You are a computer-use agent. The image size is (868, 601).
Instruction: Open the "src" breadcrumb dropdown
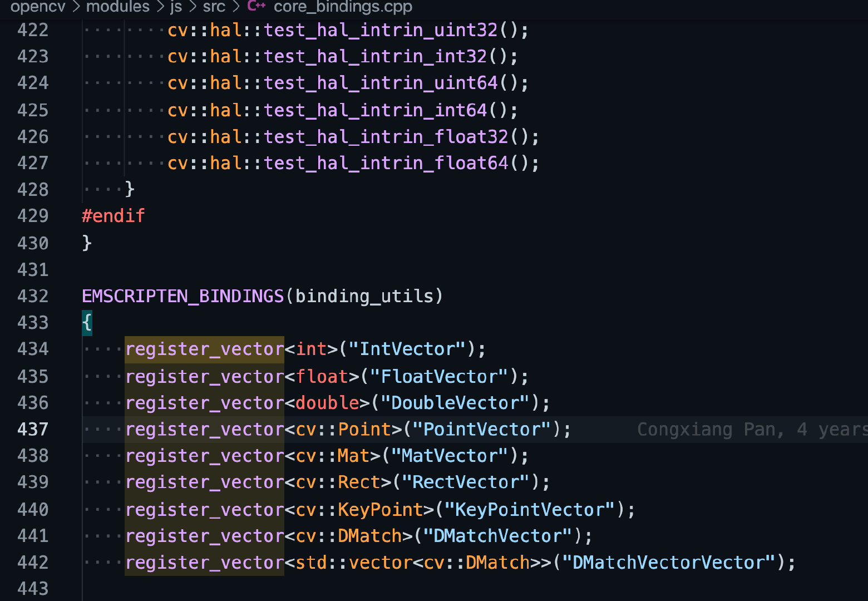pyautogui.click(x=213, y=7)
